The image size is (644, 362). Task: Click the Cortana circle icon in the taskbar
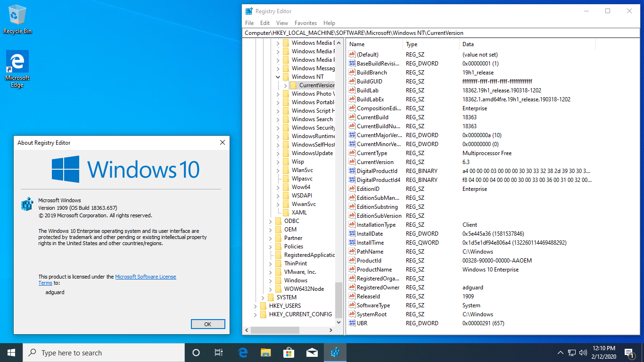[196, 353]
